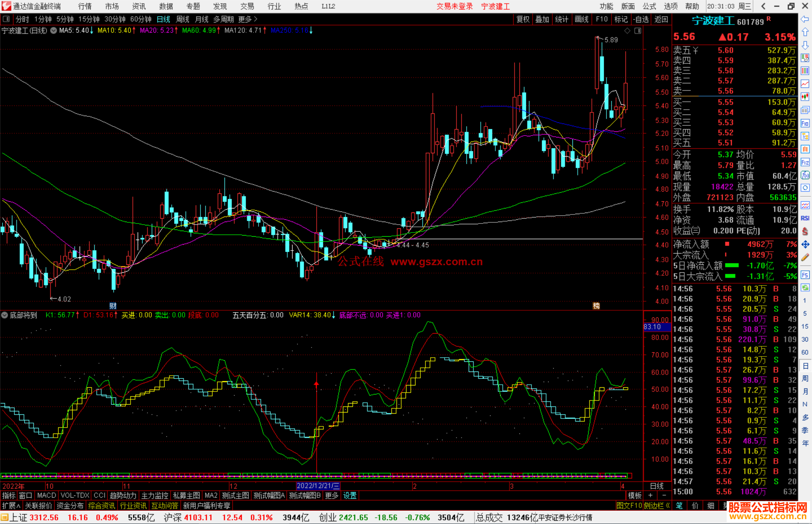Select the pencil drawing tool icon
The height and width of the screenshot is (524, 812).
point(805,258)
